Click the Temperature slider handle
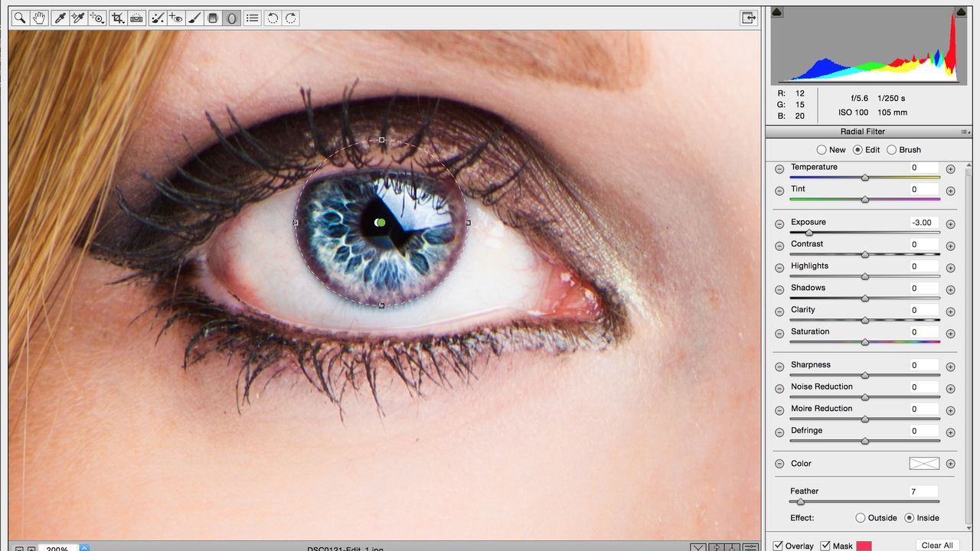The width and height of the screenshot is (980, 551). 865,178
